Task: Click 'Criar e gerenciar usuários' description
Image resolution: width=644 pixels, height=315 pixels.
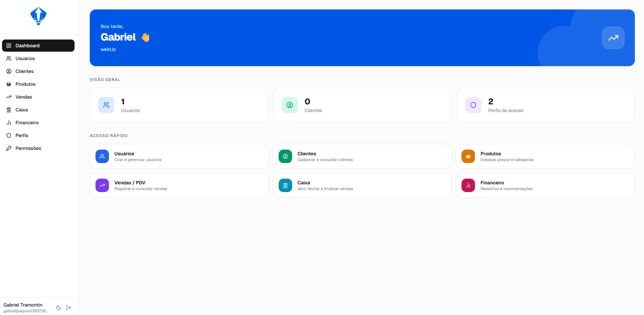Action: (x=138, y=160)
